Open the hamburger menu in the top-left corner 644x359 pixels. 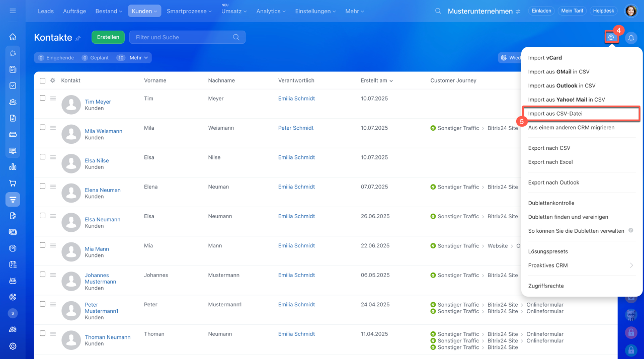click(x=13, y=11)
